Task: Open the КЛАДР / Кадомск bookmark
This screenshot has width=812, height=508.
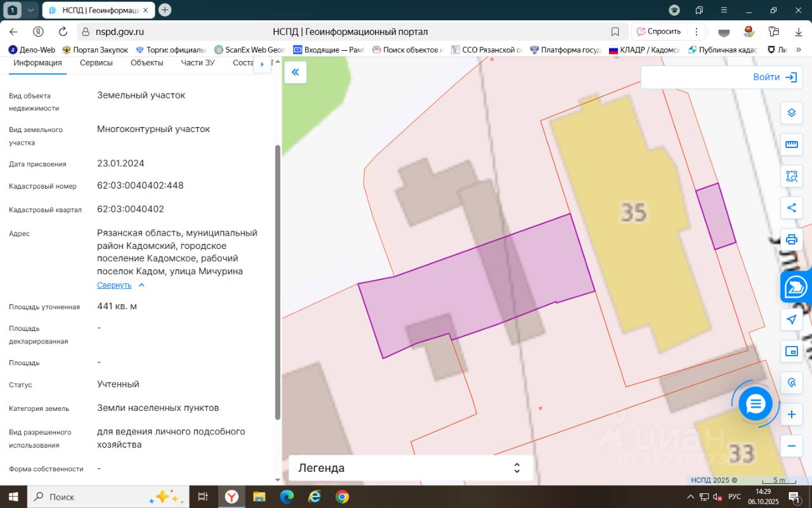Action: pyautogui.click(x=645, y=50)
